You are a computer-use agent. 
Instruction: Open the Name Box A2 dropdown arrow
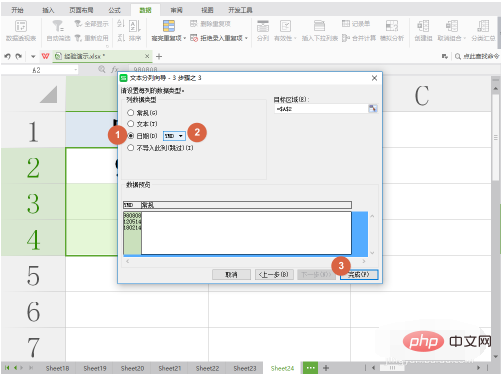(76, 70)
